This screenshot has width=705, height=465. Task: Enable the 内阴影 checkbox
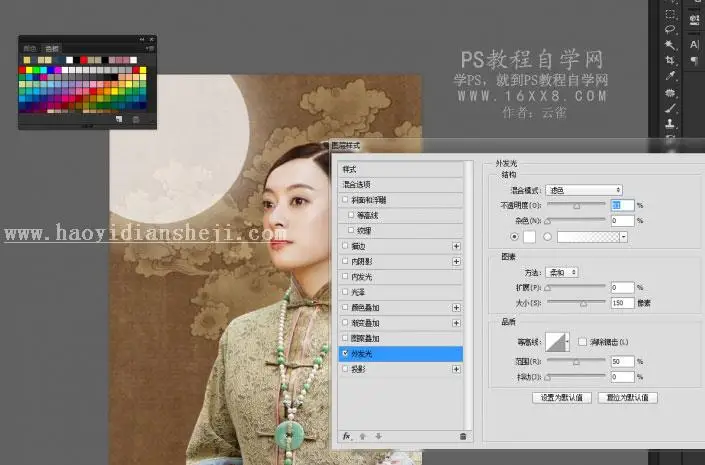click(x=345, y=261)
